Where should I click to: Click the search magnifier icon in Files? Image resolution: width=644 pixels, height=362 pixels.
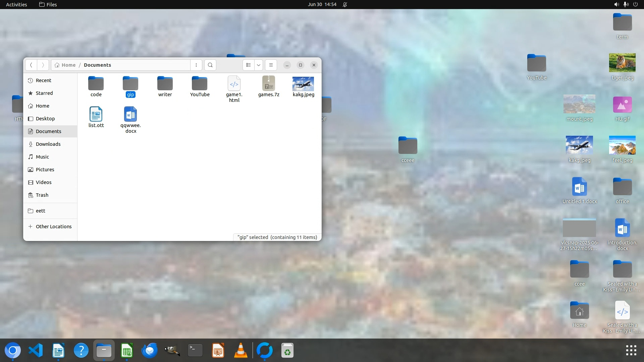[x=210, y=65]
